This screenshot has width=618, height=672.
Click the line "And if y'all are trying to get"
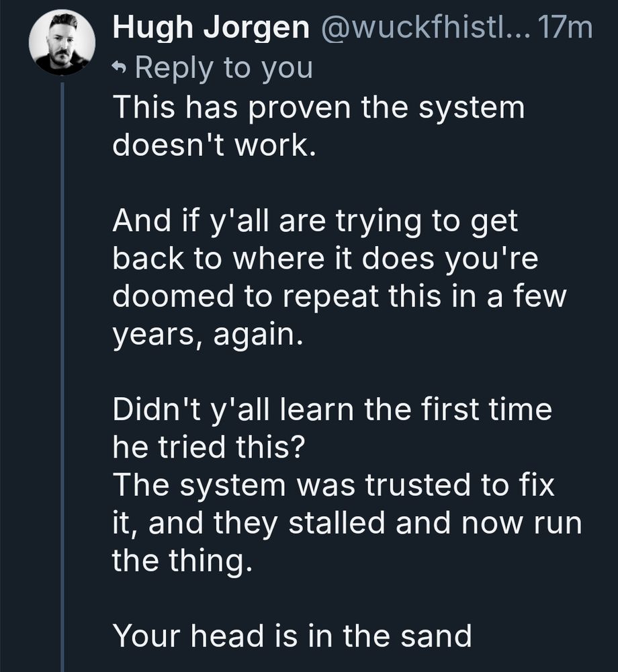pos(315,222)
